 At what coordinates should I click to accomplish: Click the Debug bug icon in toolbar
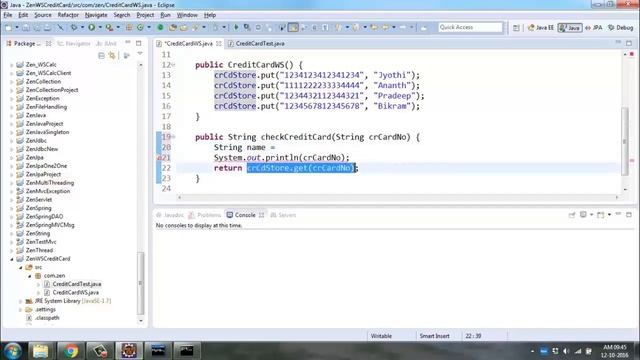tap(74, 27)
